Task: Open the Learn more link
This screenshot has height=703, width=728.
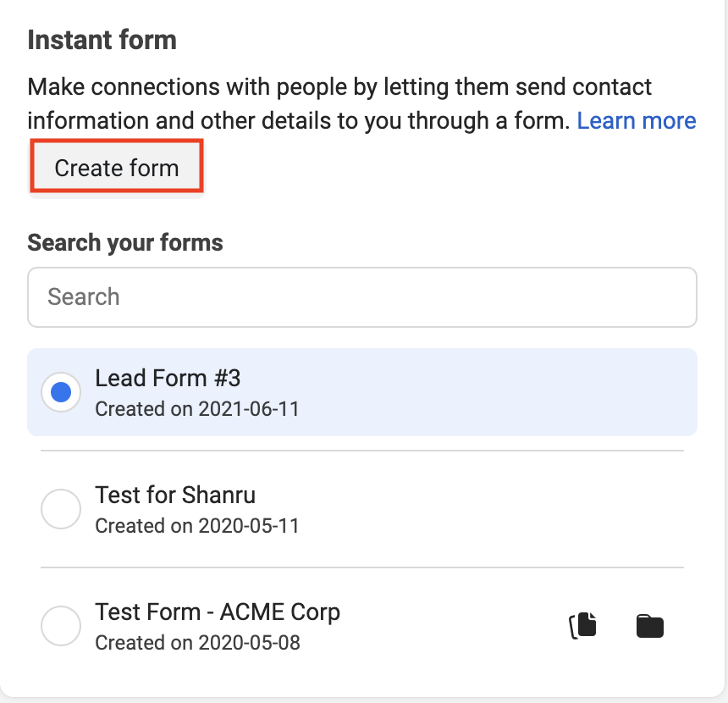Action: [x=636, y=121]
